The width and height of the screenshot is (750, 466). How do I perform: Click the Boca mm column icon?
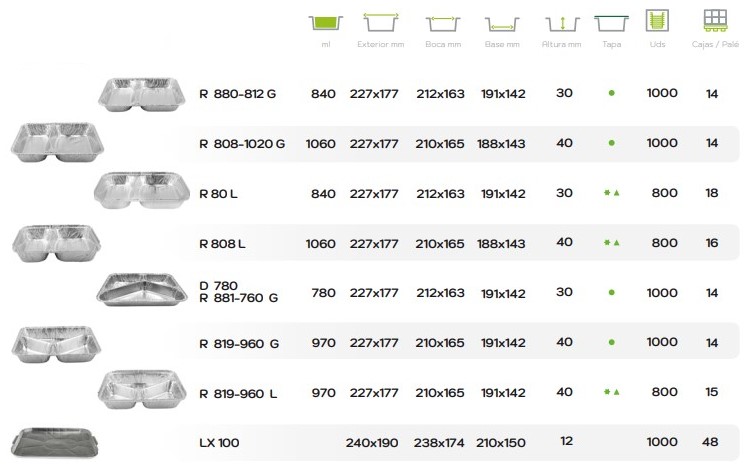[443, 23]
